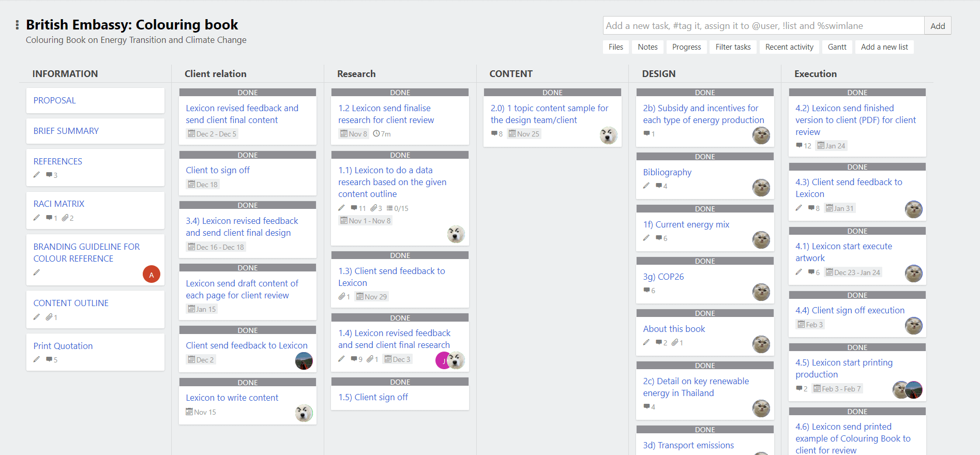
Task: Open the PROPOSAL card
Action: point(54,100)
